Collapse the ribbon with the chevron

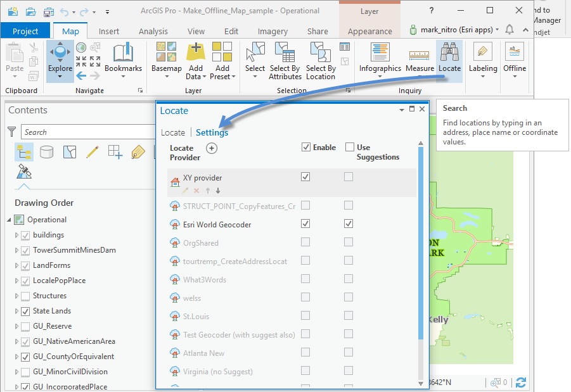point(525,30)
